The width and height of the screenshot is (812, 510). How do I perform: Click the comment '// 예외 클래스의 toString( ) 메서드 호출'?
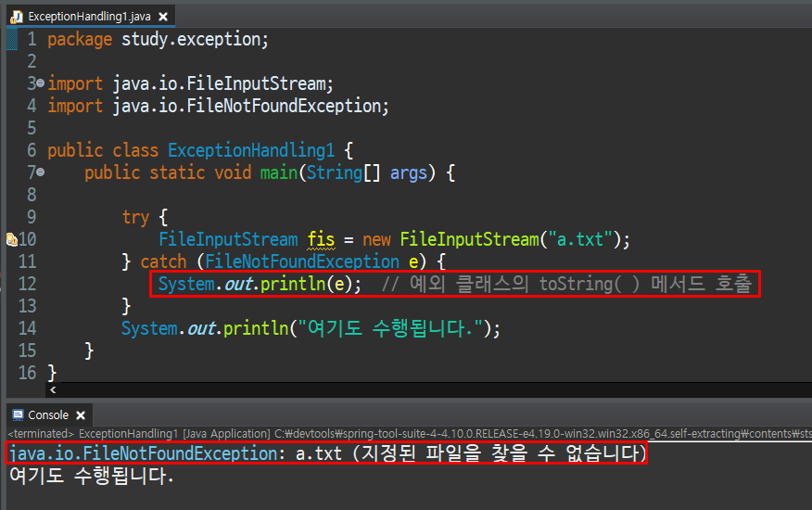coord(566,284)
